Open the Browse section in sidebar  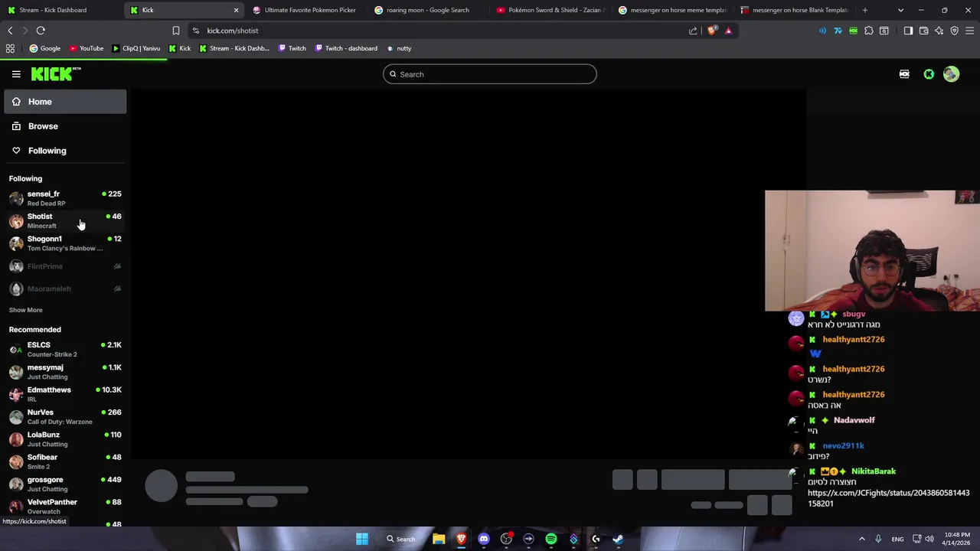coord(65,126)
